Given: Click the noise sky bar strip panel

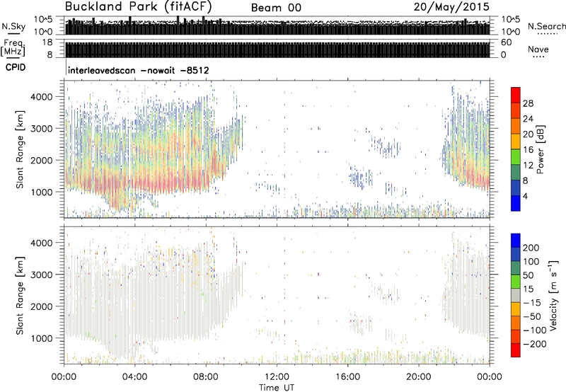Looking at the screenshot, I should (x=277, y=25).
